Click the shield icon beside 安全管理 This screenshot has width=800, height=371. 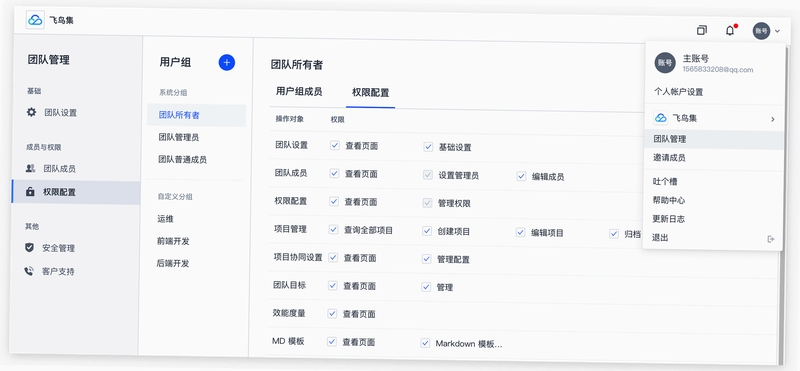point(29,248)
